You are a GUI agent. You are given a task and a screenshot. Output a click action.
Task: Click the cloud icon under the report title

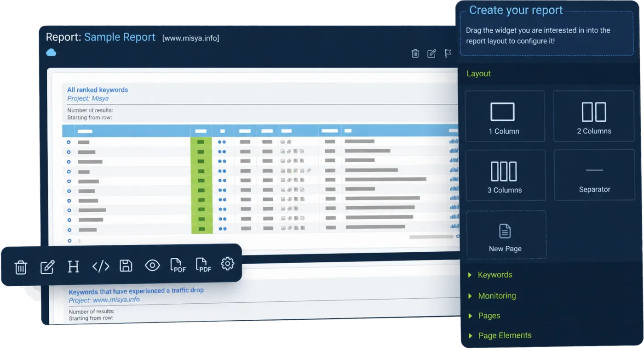[51, 52]
